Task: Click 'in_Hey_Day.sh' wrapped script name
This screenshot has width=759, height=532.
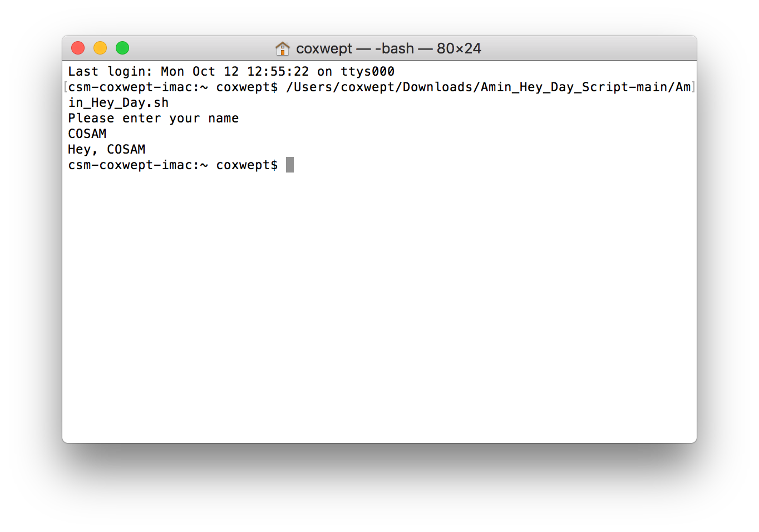Action: click(x=118, y=103)
